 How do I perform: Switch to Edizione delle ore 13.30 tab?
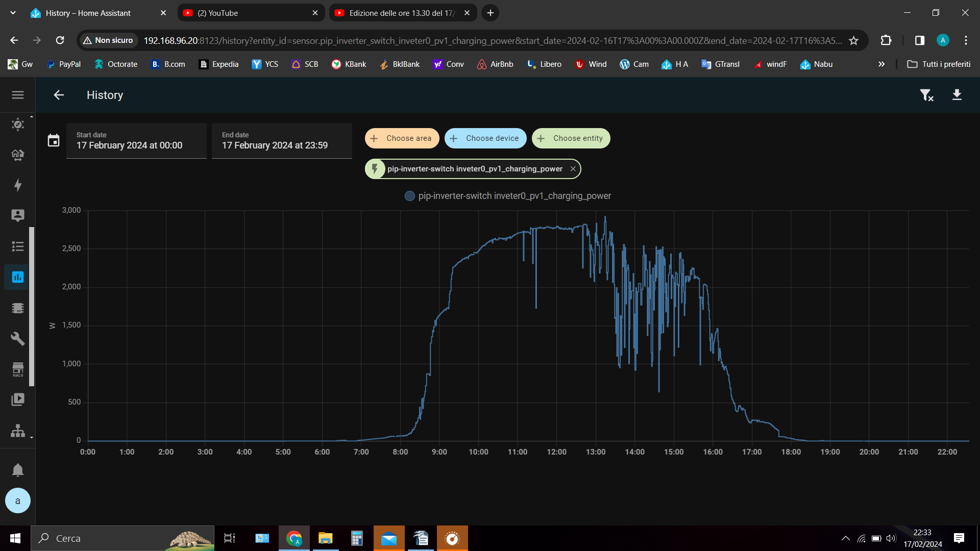pos(403,13)
